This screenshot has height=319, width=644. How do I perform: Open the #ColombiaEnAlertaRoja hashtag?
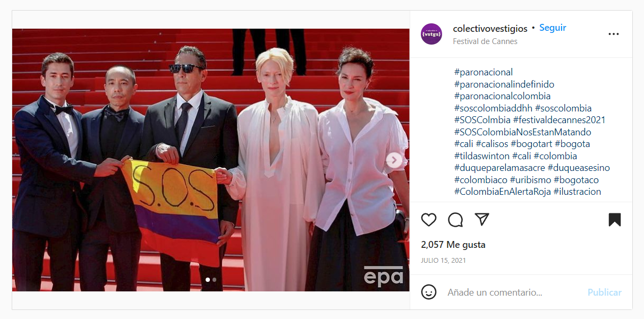(x=503, y=192)
